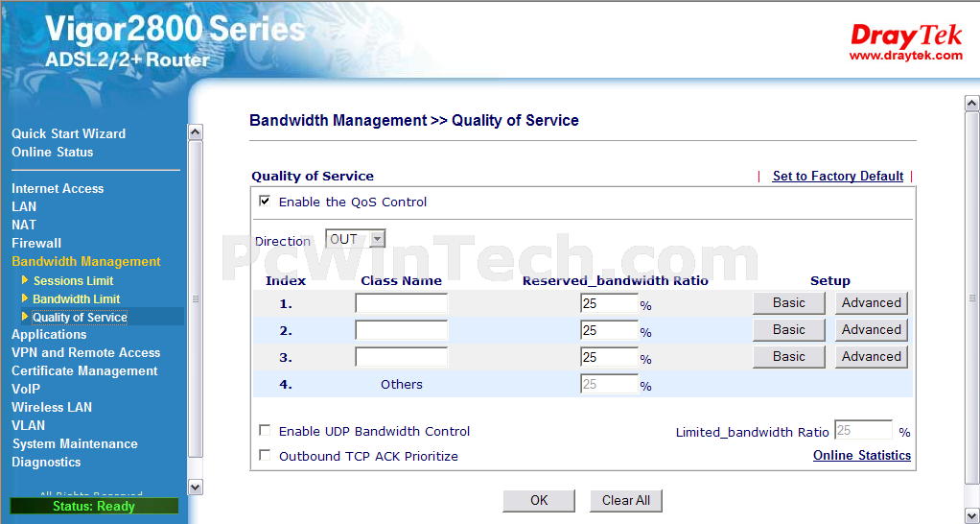The image size is (980, 524).
Task: Click the main page scrollbar up arrow
Action: tap(972, 104)
